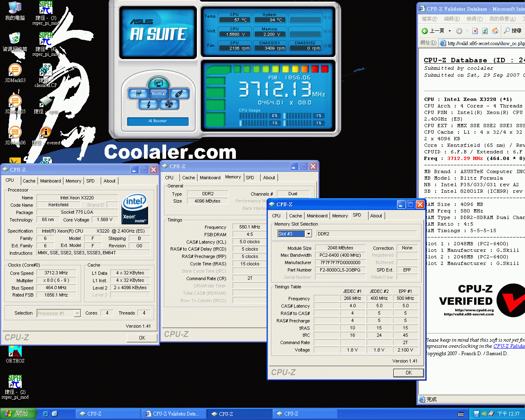Viewport: 525px width, 420px height.
Task: Open the Slot #3 dropdown in CPU-Z SPD
Action: click(x=308, y=234)
